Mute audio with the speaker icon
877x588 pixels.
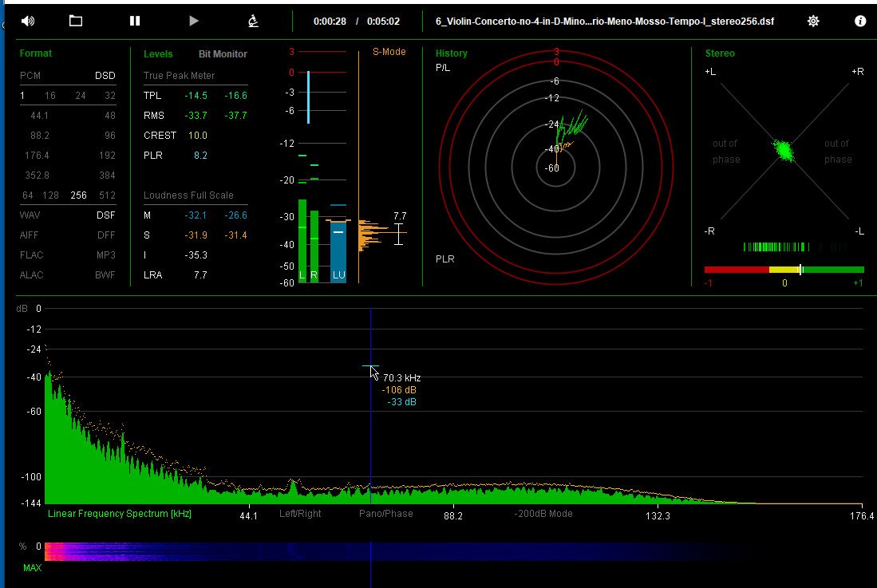pyautogui.click(x=27, y=22)
